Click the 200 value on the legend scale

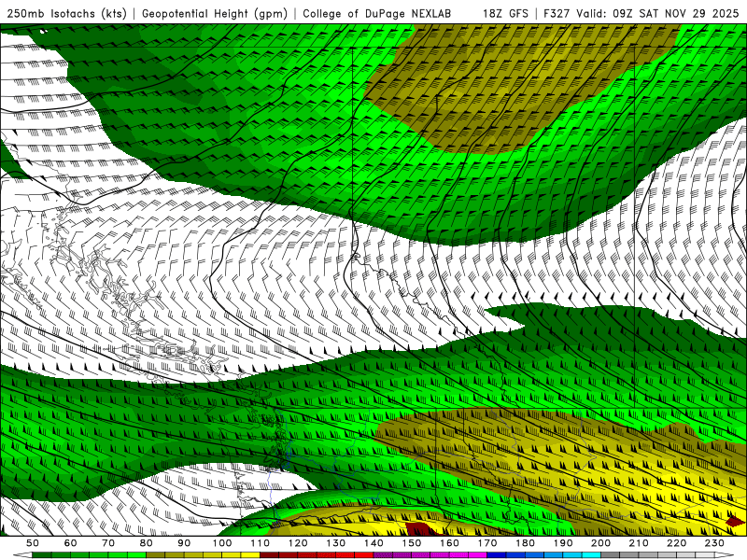[600, 543]
